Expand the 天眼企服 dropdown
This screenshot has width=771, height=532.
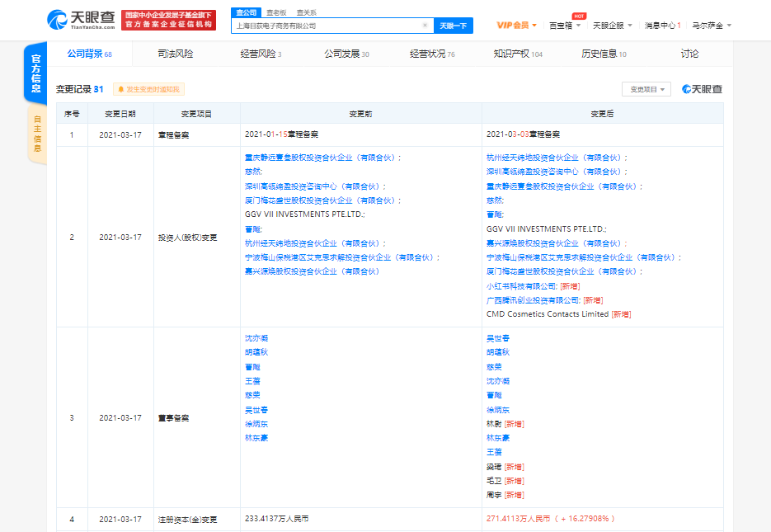(x=613, y=26)
